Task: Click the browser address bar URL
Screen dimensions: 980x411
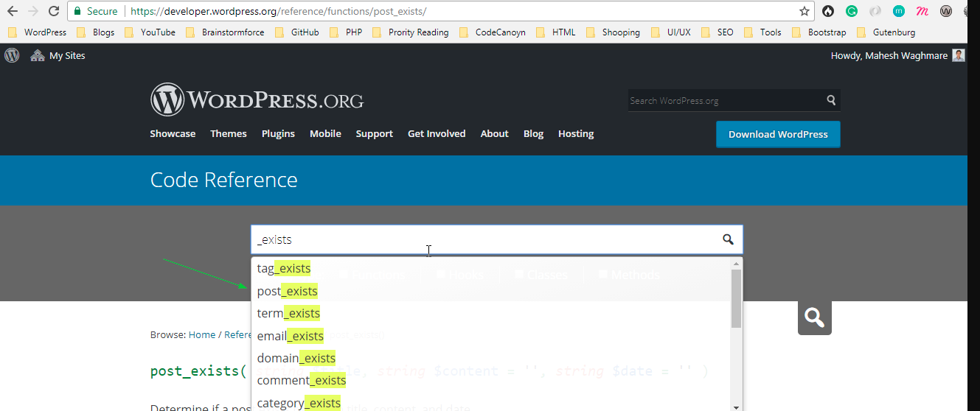Action: (278, 12)
